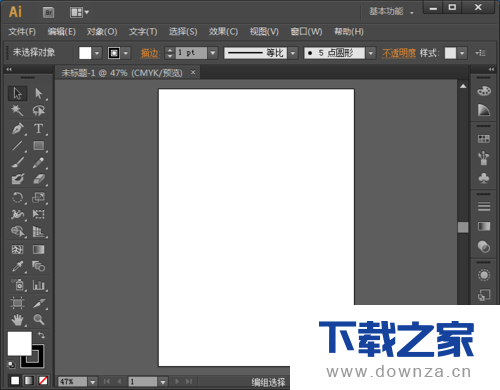Select the Blob Brush tool
The height and width of the screenshot is (390, 500).
pyautogui.click(x=17, y=179)
